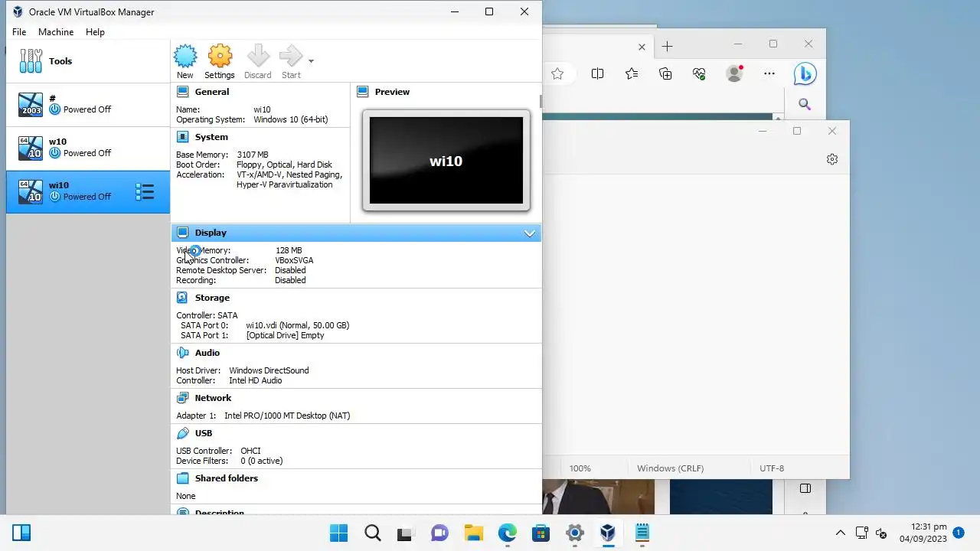Click the System section header
The height and width of the screenshot is (551, 980).
(211, 137)
